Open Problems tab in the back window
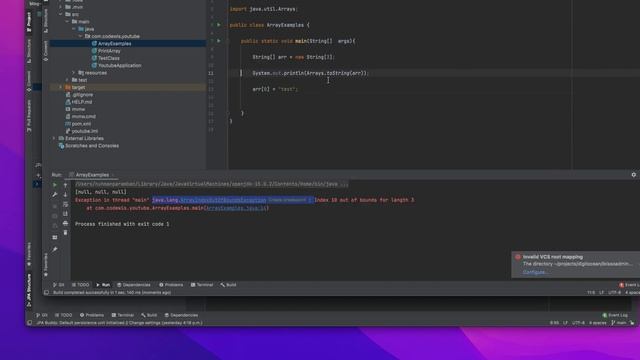 [92, 315]
